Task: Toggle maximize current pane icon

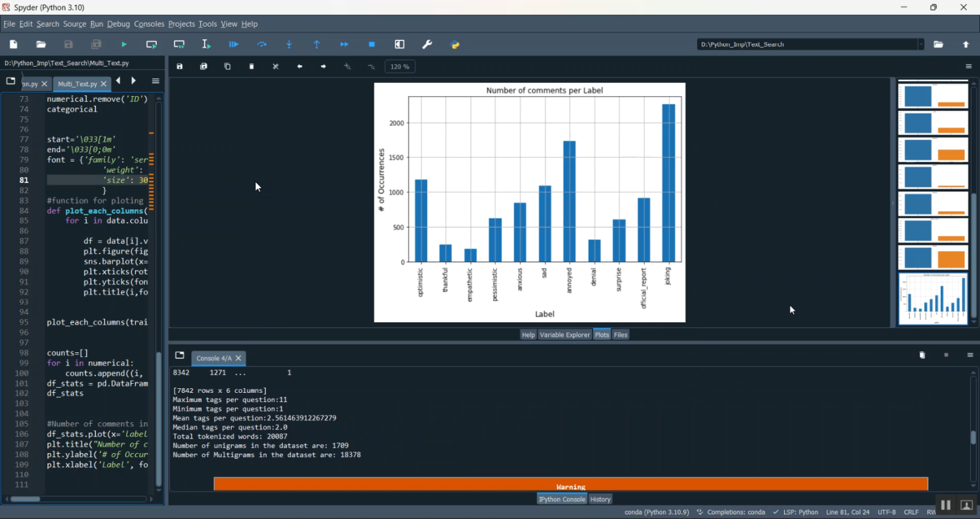Action: tap(400, 44)
